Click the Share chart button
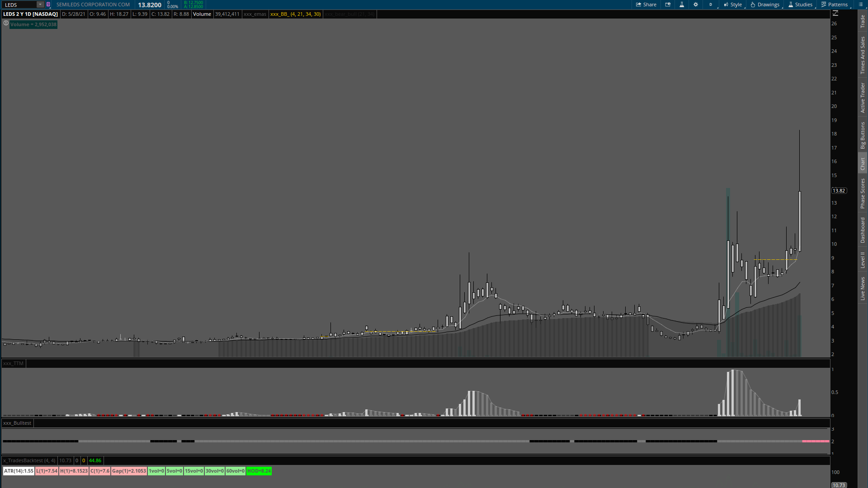The image size is (868, 488). 646,5
